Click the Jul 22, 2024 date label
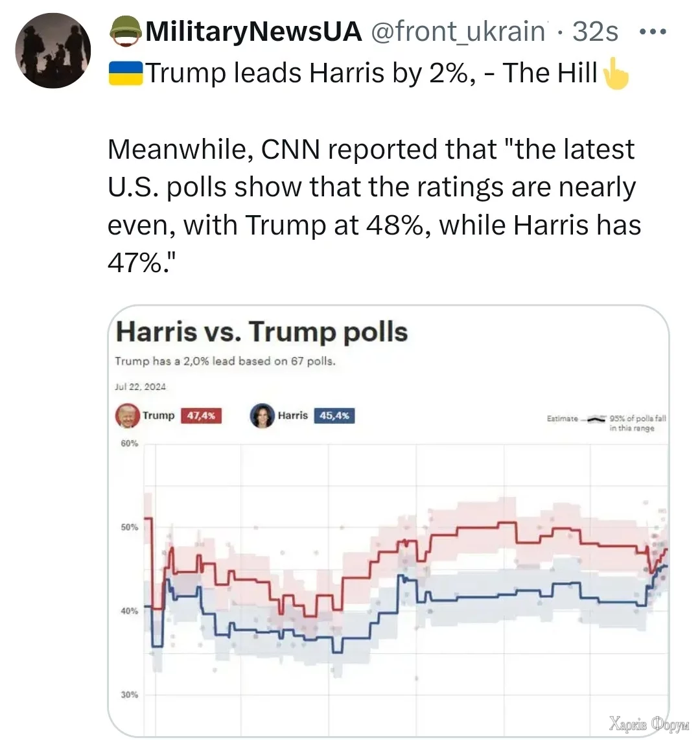 [140, 387]
